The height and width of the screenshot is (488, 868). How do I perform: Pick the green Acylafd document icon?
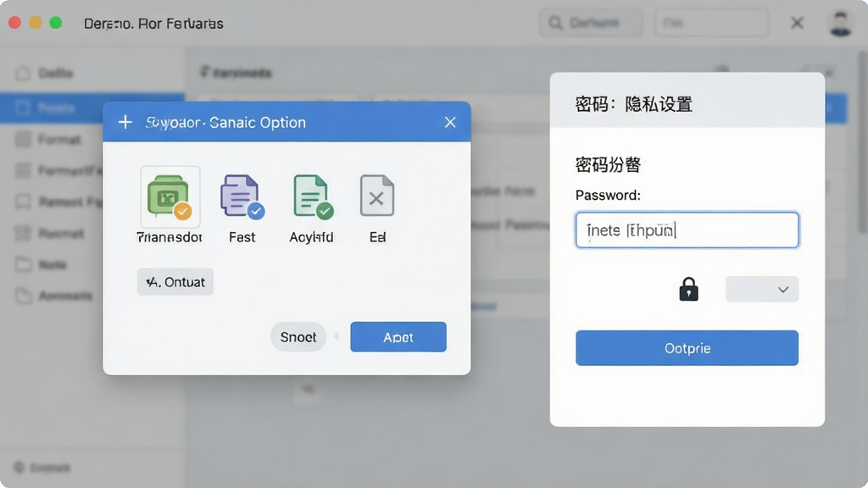click(x=313, y=197)
